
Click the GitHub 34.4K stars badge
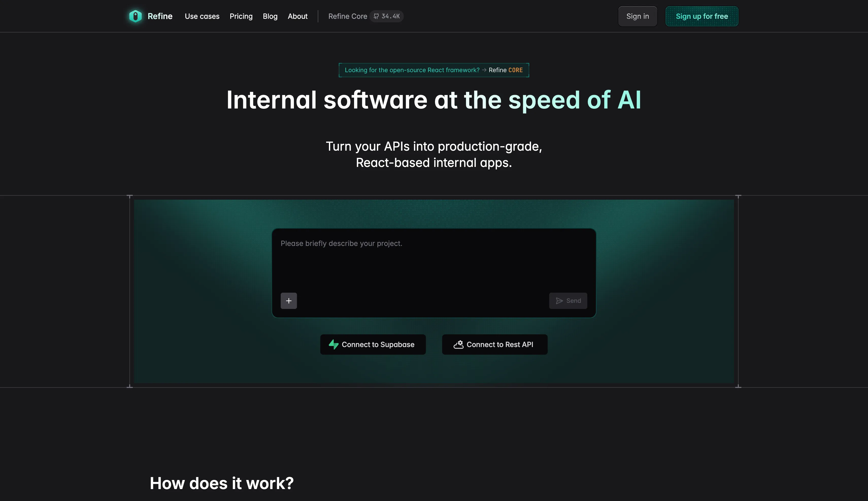click(x=387, y=16)
